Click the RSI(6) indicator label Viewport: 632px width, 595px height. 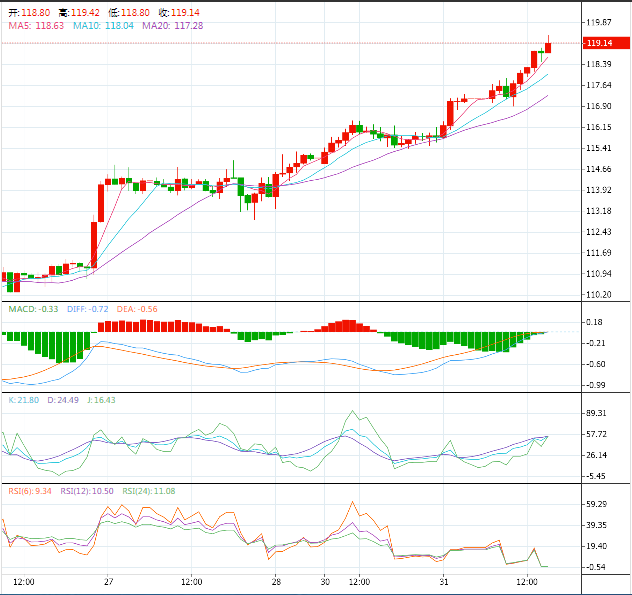click(28, 491)
